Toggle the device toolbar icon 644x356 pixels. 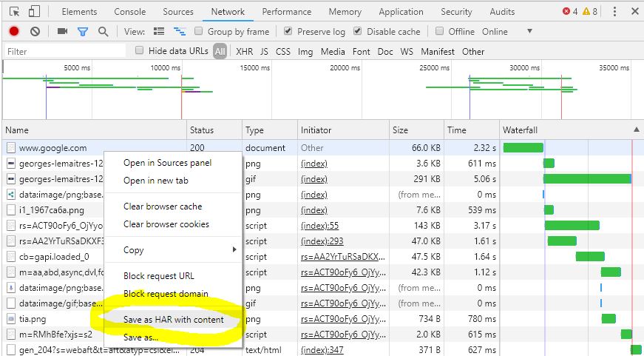pyautogui.click(x=35, y=12)
